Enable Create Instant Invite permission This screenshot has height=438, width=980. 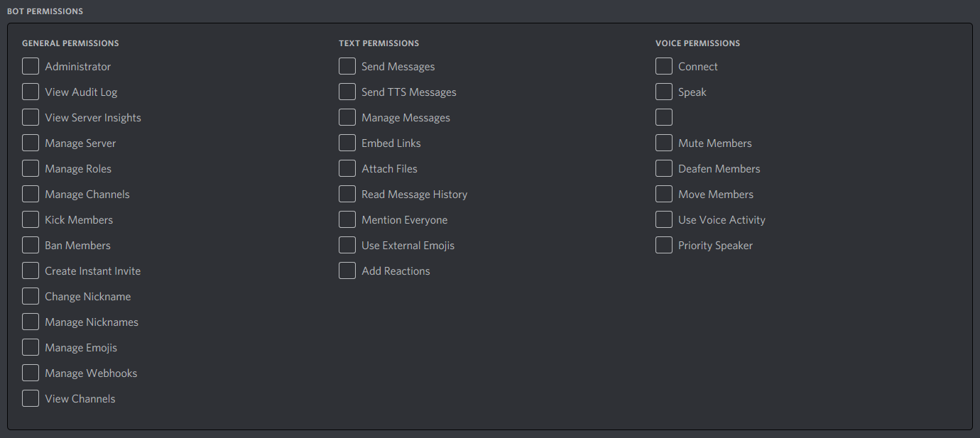(x=31, y=270)
